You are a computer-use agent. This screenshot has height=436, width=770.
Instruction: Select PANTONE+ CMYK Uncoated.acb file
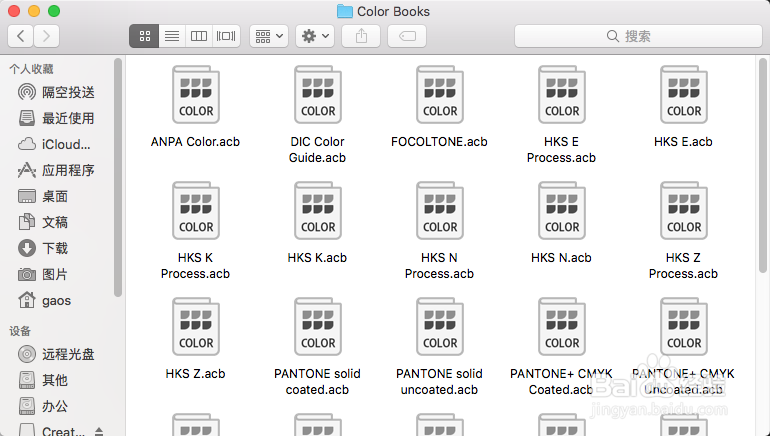[x=684, y=347]
